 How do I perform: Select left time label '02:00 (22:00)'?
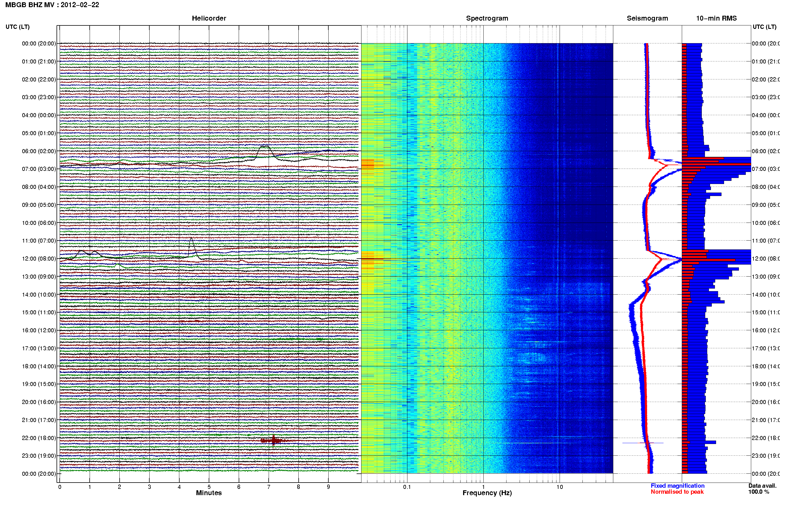coord(39,79)
